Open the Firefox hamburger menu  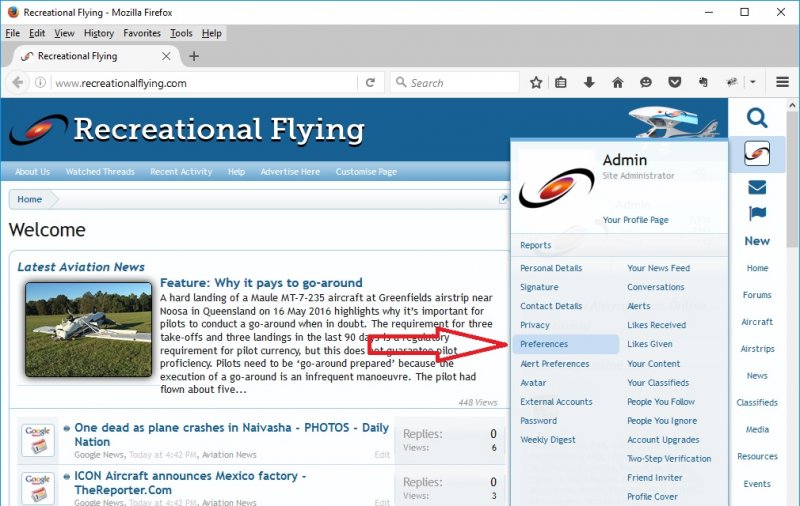(x=783, y=82)
